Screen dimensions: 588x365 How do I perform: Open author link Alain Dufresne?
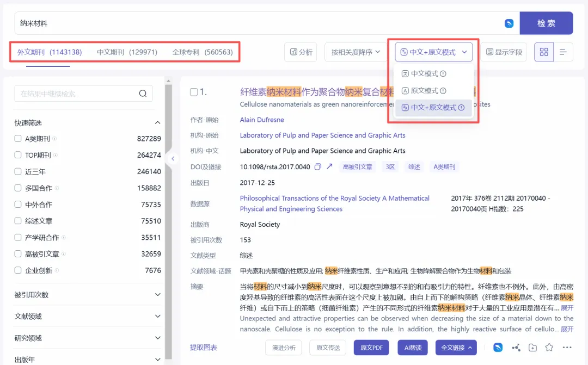262,120
